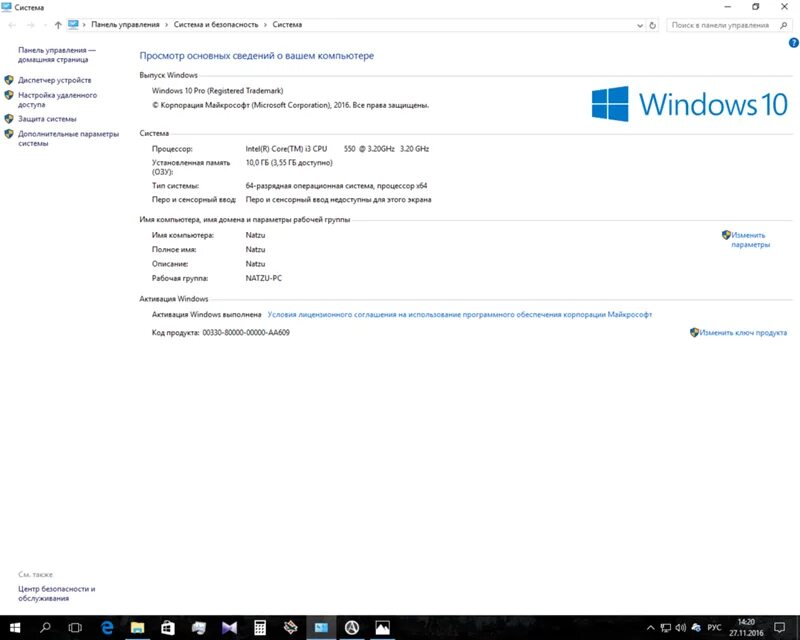800x640 pixels.
Task: Click Изменить параметры link
Action: 750,240
